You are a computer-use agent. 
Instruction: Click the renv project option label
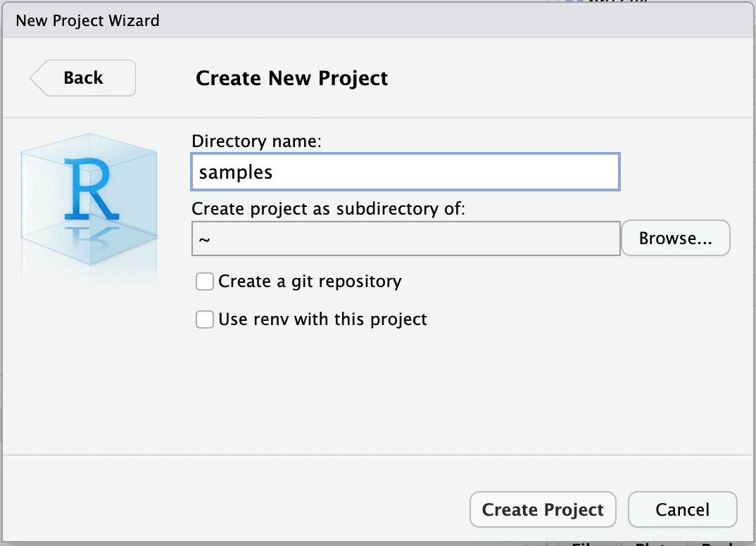pyautogui.click(x=320, y=319)
